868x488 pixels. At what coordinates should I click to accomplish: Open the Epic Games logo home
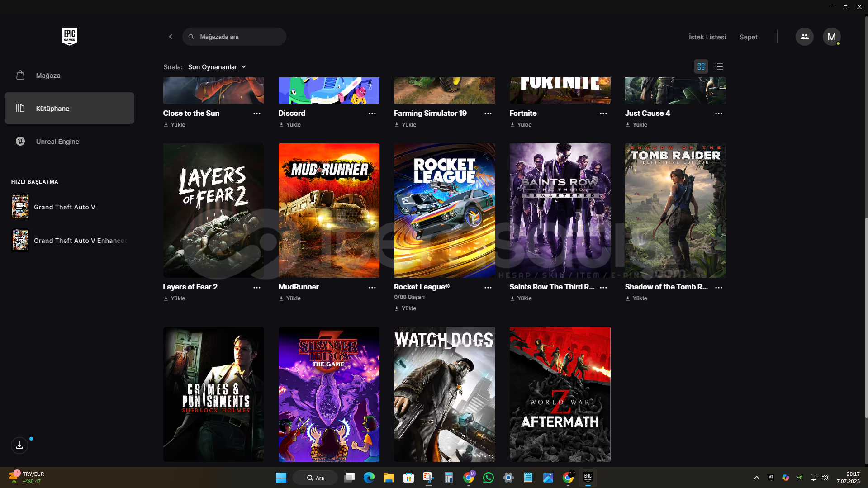70,36
